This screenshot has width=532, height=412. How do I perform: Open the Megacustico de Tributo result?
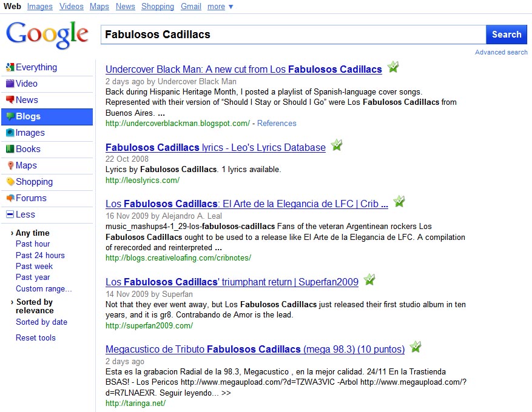[255, 349]
